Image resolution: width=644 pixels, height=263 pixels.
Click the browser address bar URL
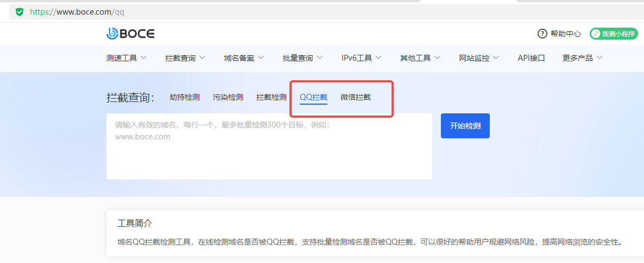coord(77,12)
